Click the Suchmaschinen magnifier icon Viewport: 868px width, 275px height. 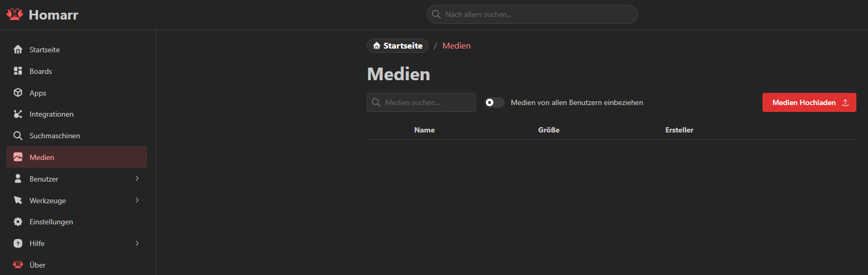[18, 136]
